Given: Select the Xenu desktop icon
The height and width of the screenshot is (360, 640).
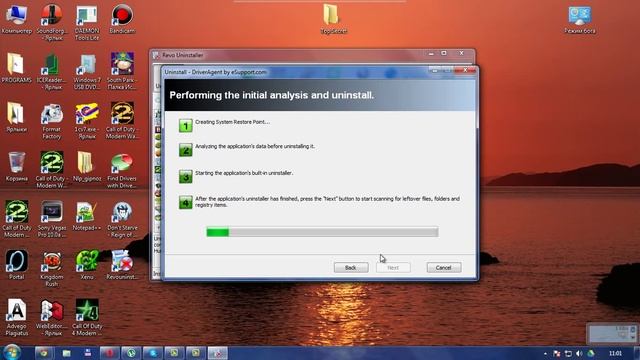Looking at the screenshot, I should 87,265.
